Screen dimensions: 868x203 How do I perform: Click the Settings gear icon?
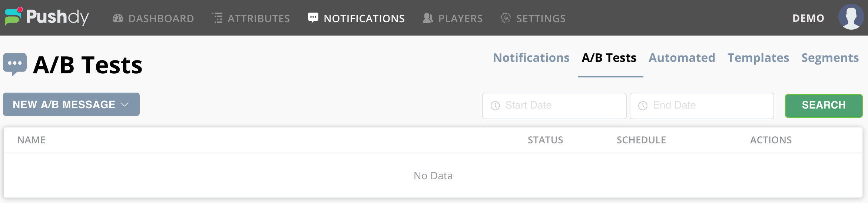[x=506, y=18]
